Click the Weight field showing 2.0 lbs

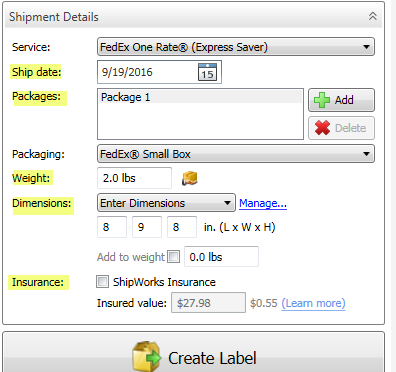click(x=134, y=178)
